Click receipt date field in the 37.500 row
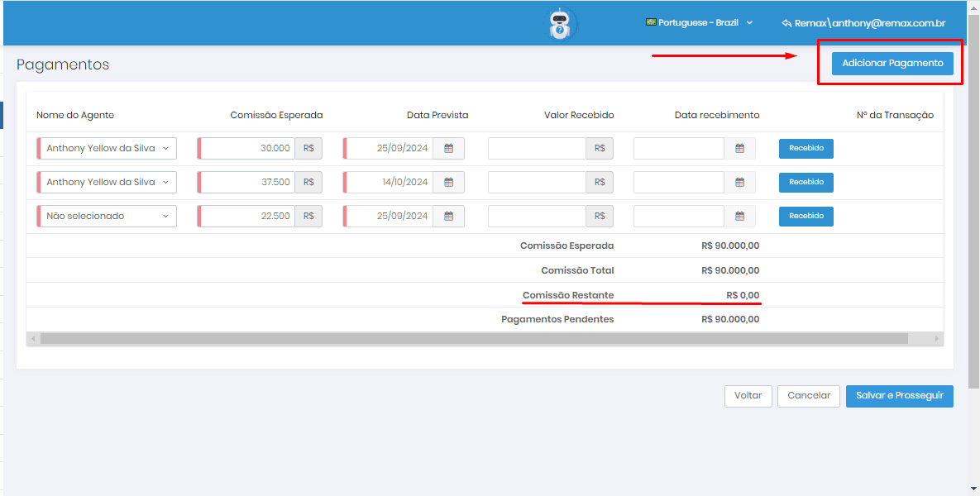980x496 pixels. [679, 183]
